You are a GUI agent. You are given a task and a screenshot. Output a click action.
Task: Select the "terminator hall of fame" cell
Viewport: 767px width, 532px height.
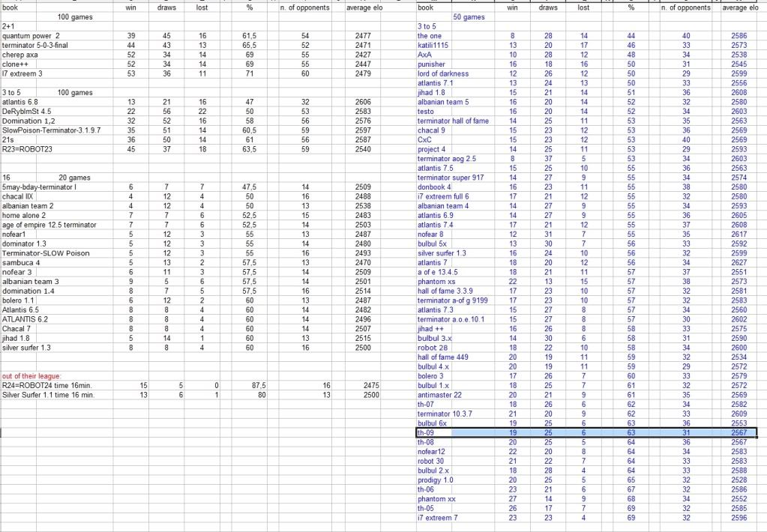tap(453, 121)
